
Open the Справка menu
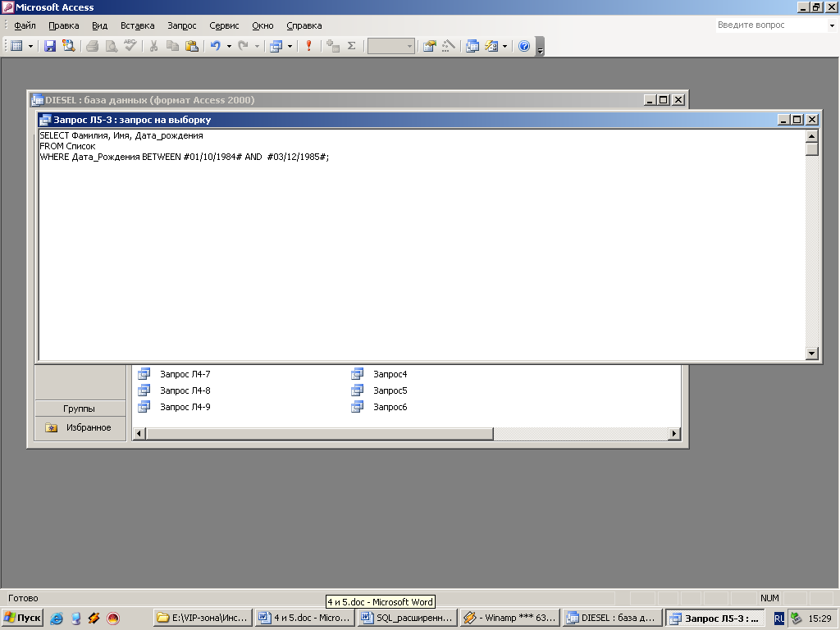pyautogui.click(x=304, y=25)
